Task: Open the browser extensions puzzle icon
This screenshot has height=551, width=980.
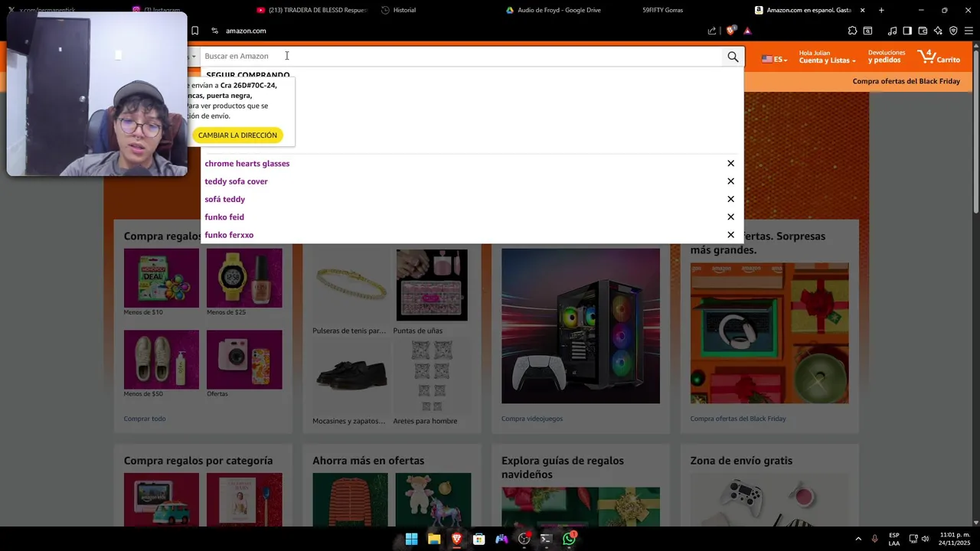Action: tap(852, 31)
